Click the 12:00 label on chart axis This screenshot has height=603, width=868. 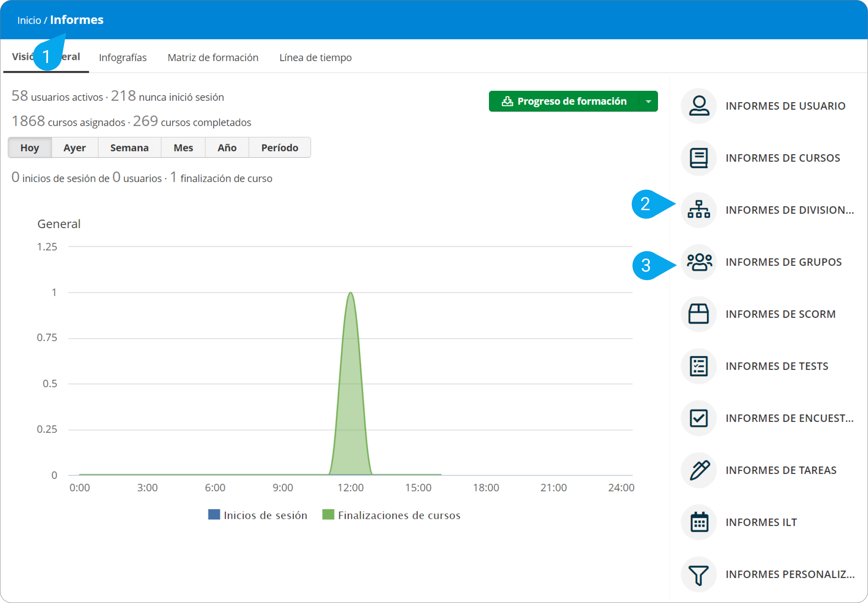351,488
